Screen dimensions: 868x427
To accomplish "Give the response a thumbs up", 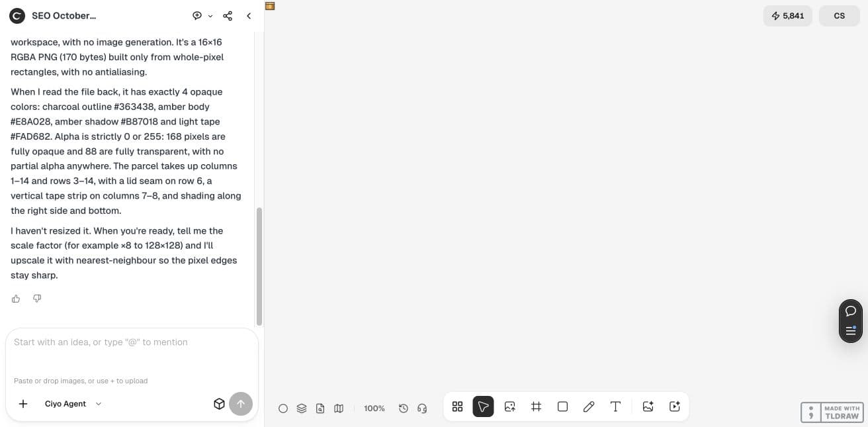I will point(16,299).
